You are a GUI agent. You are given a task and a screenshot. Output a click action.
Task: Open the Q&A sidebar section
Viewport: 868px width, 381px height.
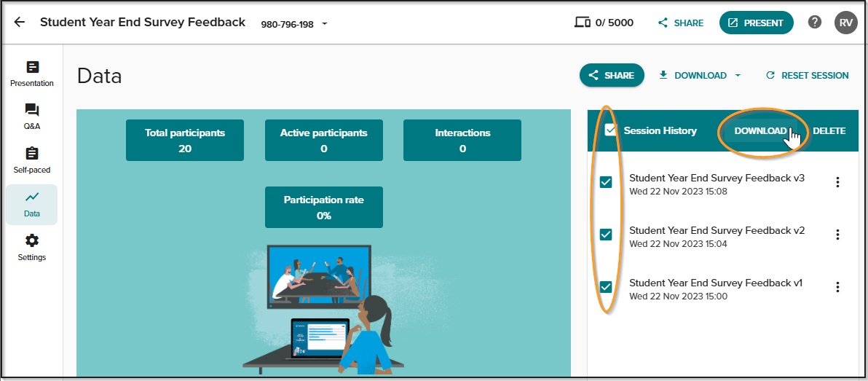coord(32,117)
